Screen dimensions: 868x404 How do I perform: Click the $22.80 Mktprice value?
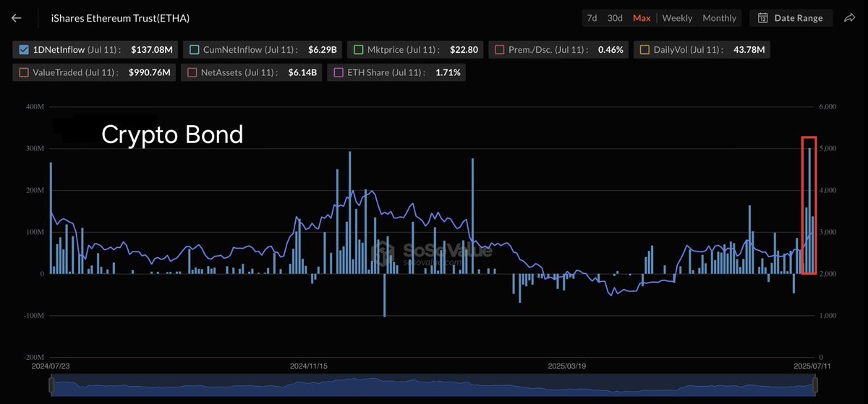[x=464, y=50]
